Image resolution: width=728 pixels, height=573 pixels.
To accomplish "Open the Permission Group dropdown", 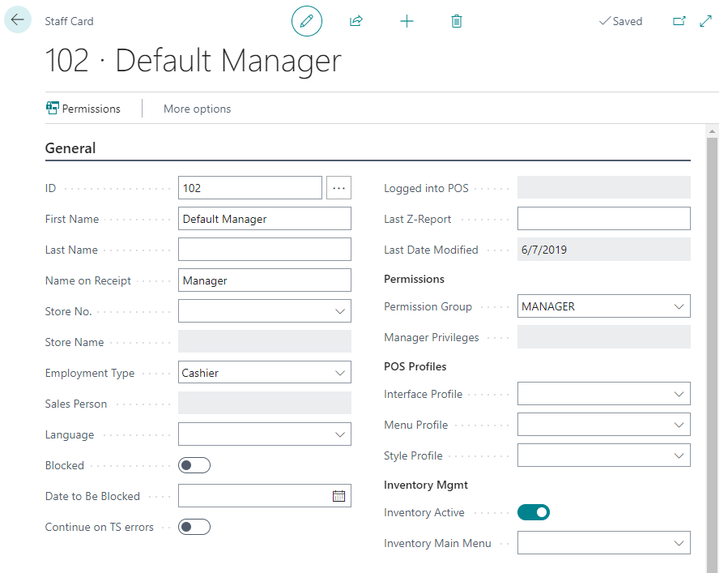I will pyautogui.click(x=679, y=306).
